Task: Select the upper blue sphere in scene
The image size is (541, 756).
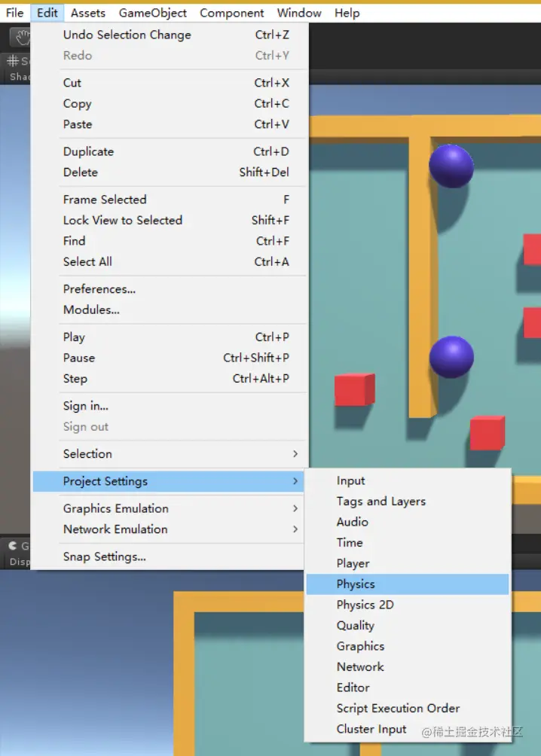Action: [451, 166]
